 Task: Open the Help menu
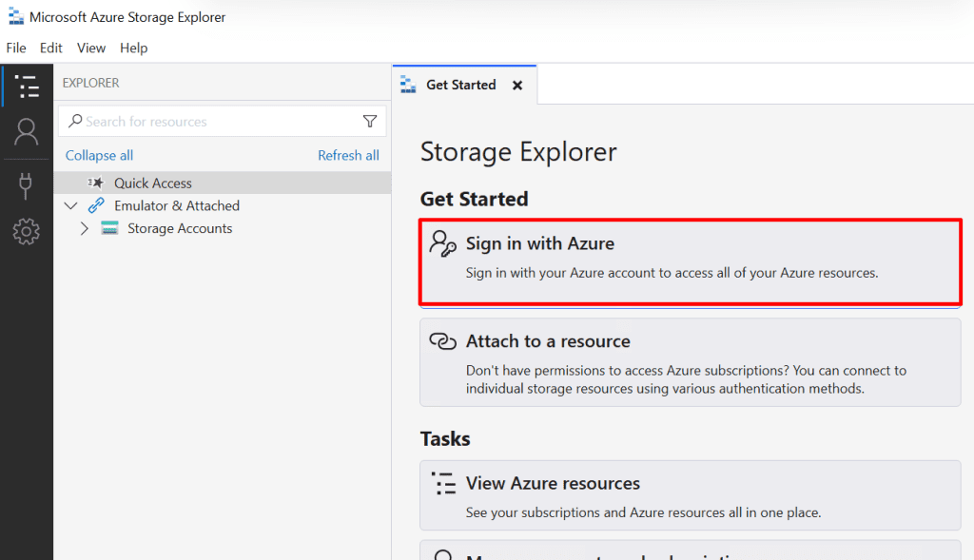coord(134,48)
